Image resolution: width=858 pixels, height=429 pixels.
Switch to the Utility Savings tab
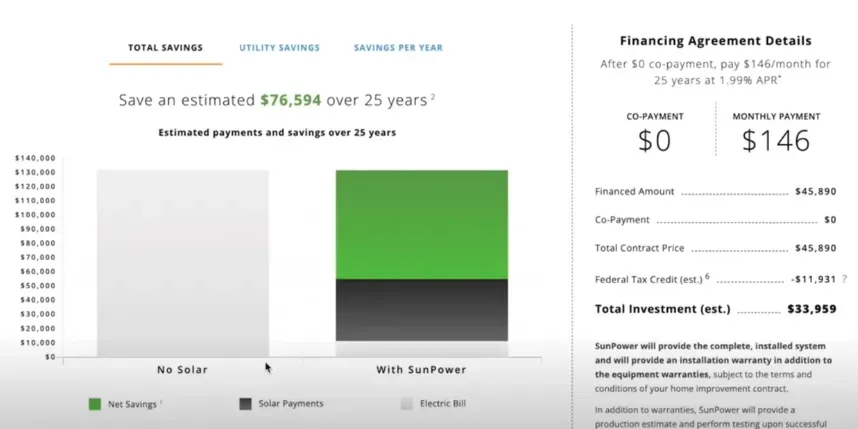tap(279, 48)
